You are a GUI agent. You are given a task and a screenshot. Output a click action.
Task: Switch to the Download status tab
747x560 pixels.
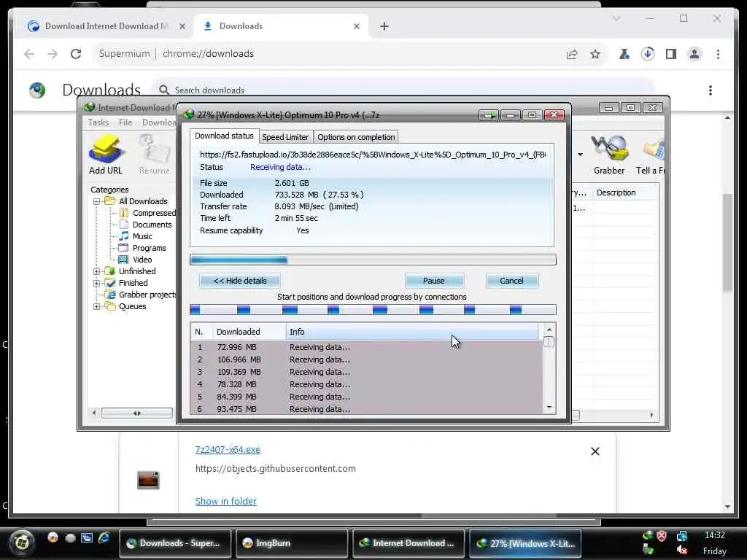pos(224,136)
